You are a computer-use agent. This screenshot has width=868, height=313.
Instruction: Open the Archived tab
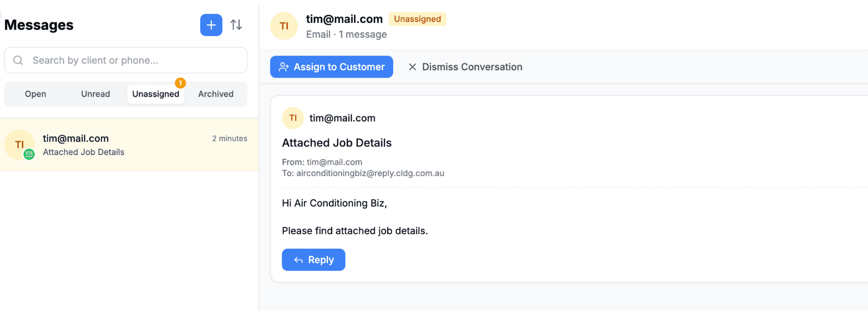coord(216,94)
